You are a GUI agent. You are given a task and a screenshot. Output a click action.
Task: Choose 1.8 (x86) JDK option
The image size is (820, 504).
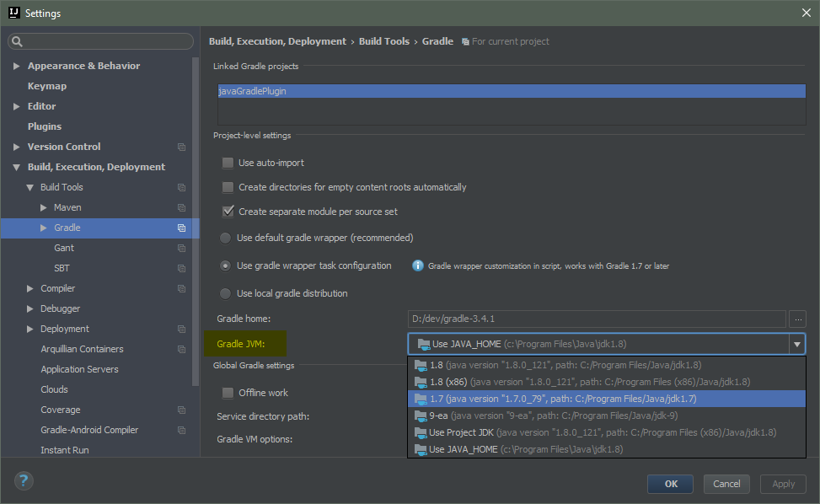(607, 382)
